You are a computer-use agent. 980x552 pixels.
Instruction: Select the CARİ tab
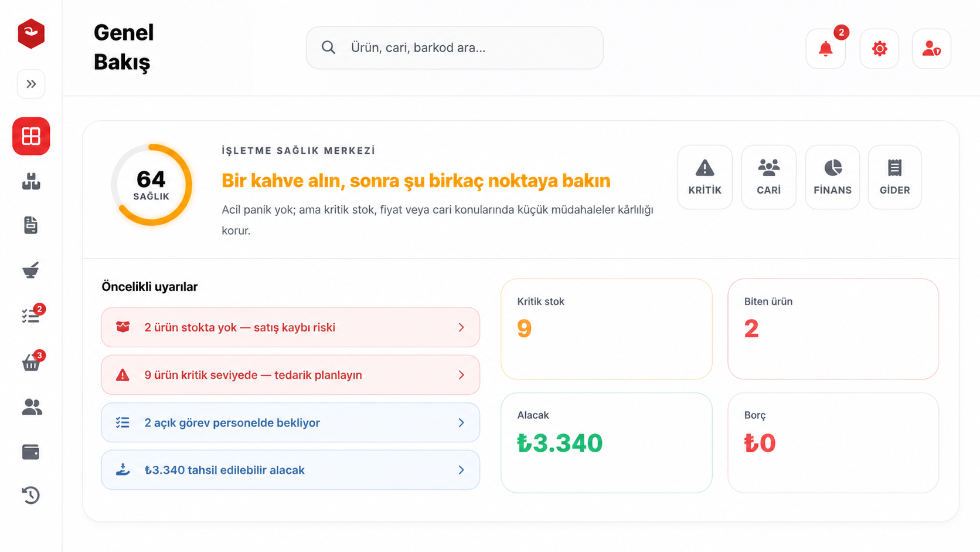pyautogui.click(x=769, y=177)
